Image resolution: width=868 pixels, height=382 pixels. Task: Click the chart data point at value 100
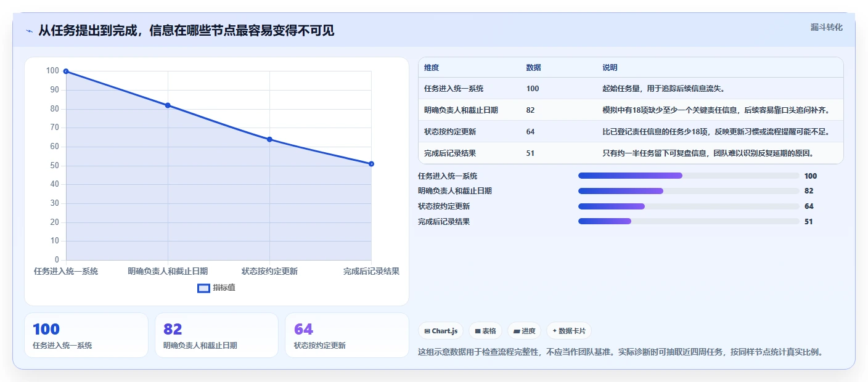66,71
